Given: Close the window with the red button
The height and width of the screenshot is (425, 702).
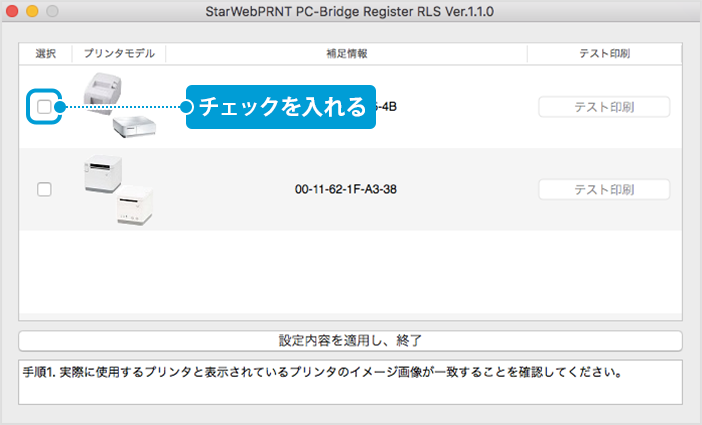Looking at the screenshot, I should coord(12,11).
